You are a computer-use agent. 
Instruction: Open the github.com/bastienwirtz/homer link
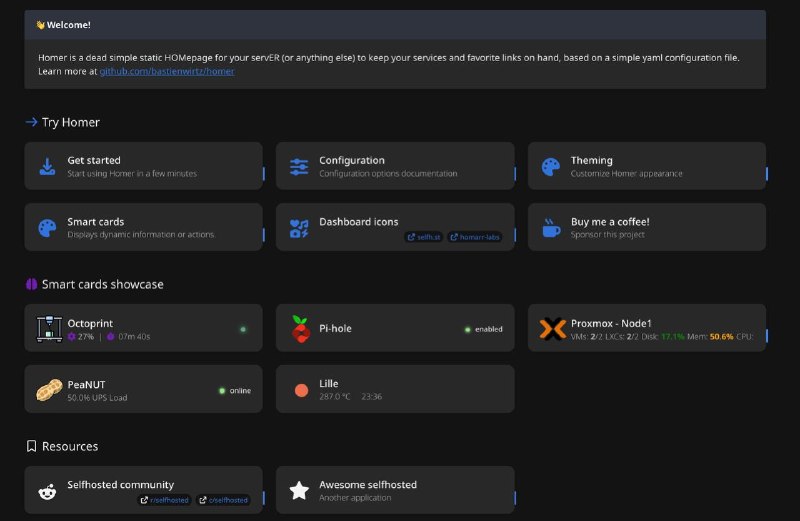(167, 71)
